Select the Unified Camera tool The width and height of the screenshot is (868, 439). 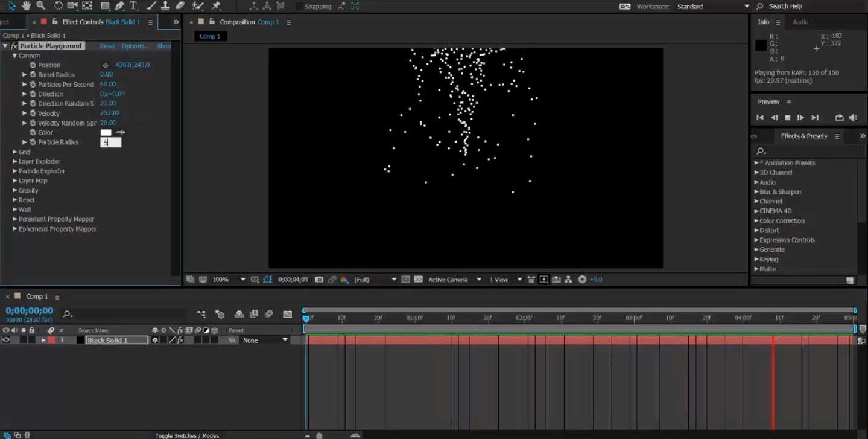(72, 5)
